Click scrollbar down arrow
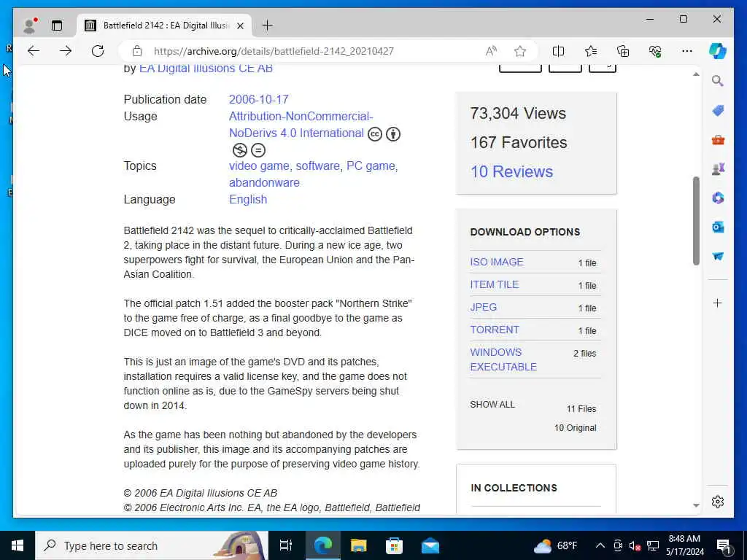 [x=696, y=505]
